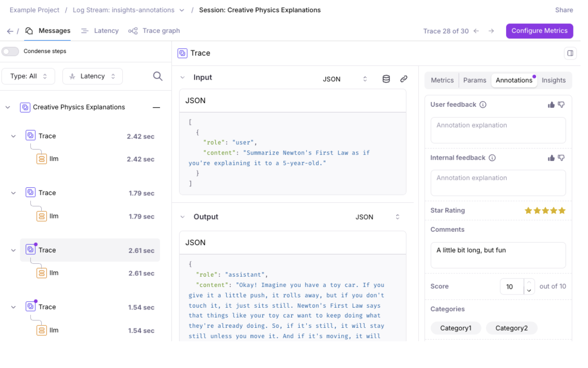This screenshot has height=368, width=588.
Task: Select the Category1 tag
Action: coord(456,328)
